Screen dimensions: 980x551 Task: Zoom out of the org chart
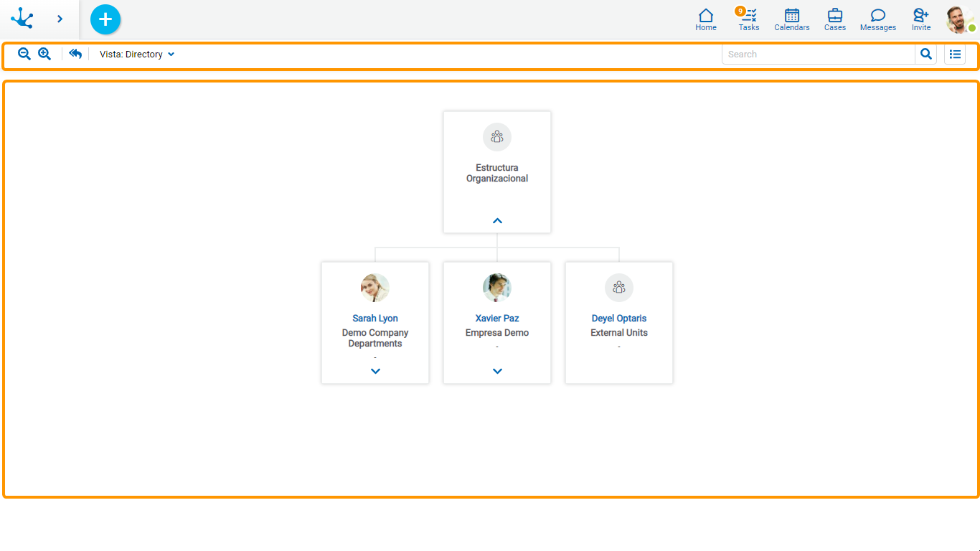(24, 54)
